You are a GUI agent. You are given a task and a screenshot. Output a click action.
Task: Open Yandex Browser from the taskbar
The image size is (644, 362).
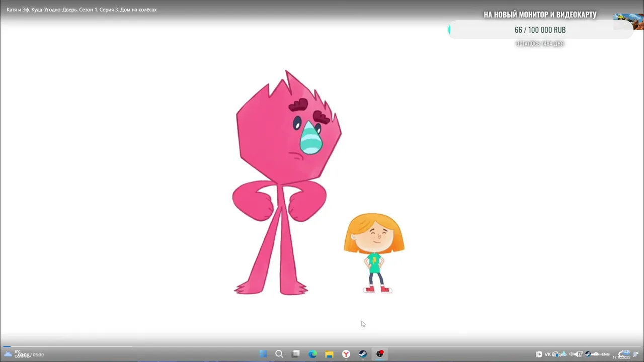pos(346,354)
